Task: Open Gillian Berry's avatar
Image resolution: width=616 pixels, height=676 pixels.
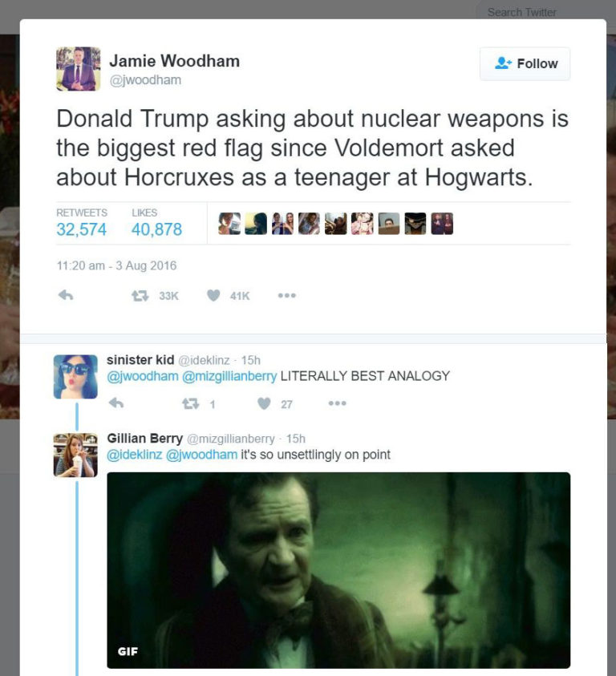Action: click(75, 455)
